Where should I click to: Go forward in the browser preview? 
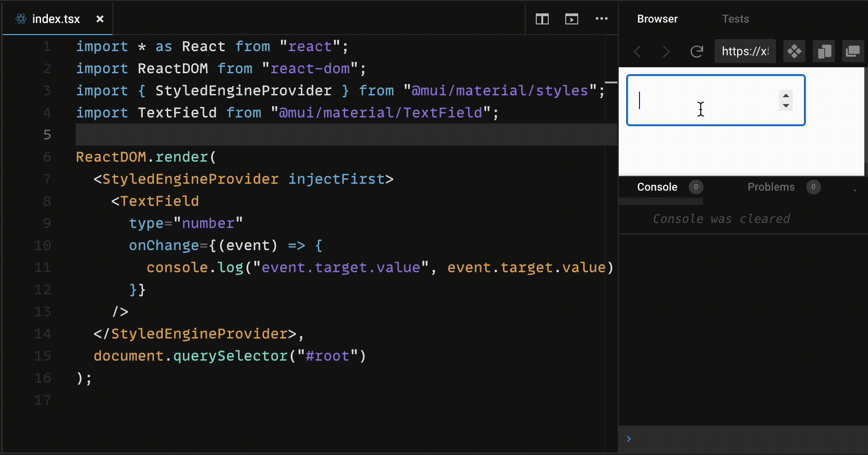pyautogui.click(x=666, y=51)
